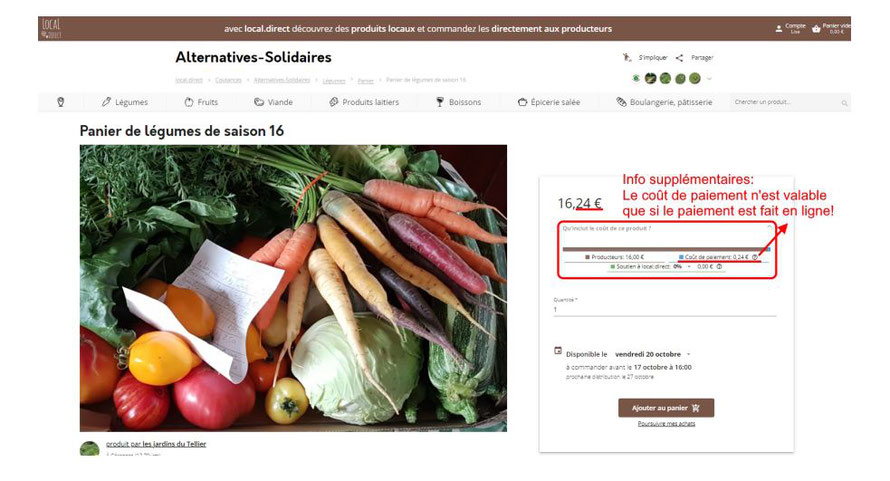This screenshot has height=481, width=890.
Task: Open the Légumes category
Action: (x=124, y=102)
